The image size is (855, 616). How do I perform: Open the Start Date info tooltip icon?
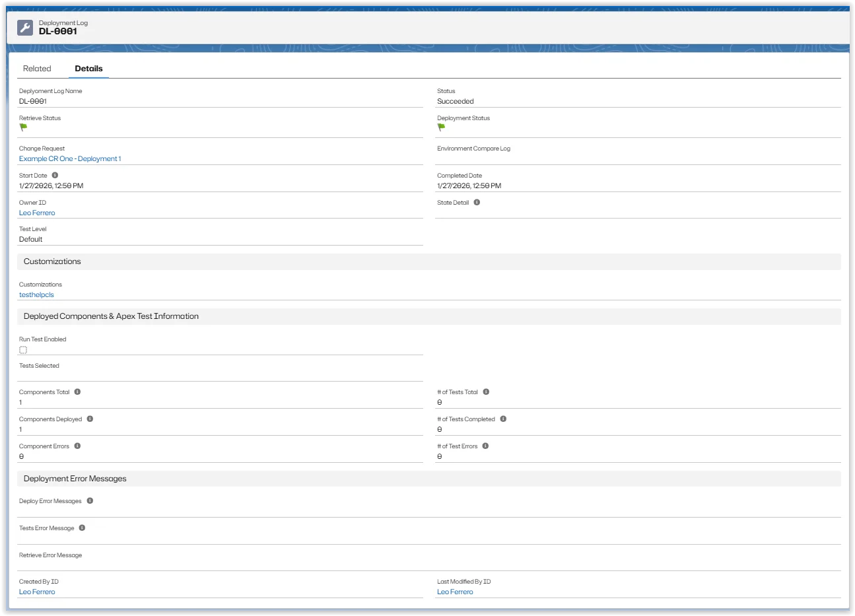point(55,175)
